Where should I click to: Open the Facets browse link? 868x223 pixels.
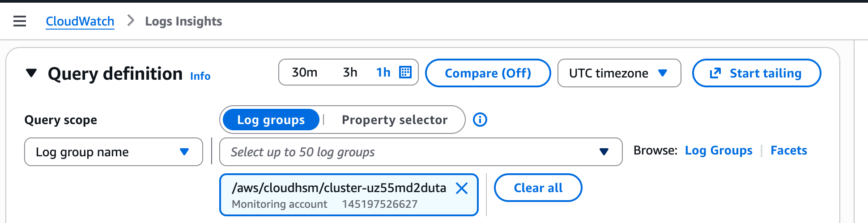[x=788, y=150]
